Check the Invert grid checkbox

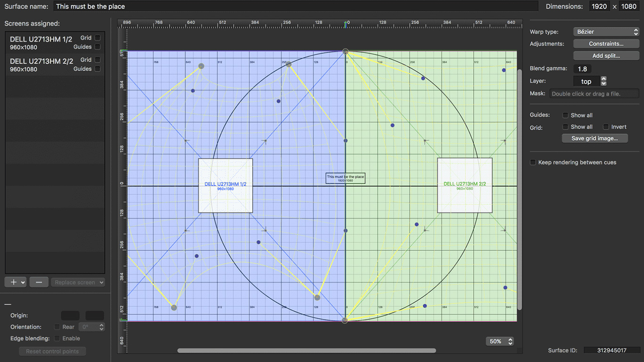[x=606, y=127]
